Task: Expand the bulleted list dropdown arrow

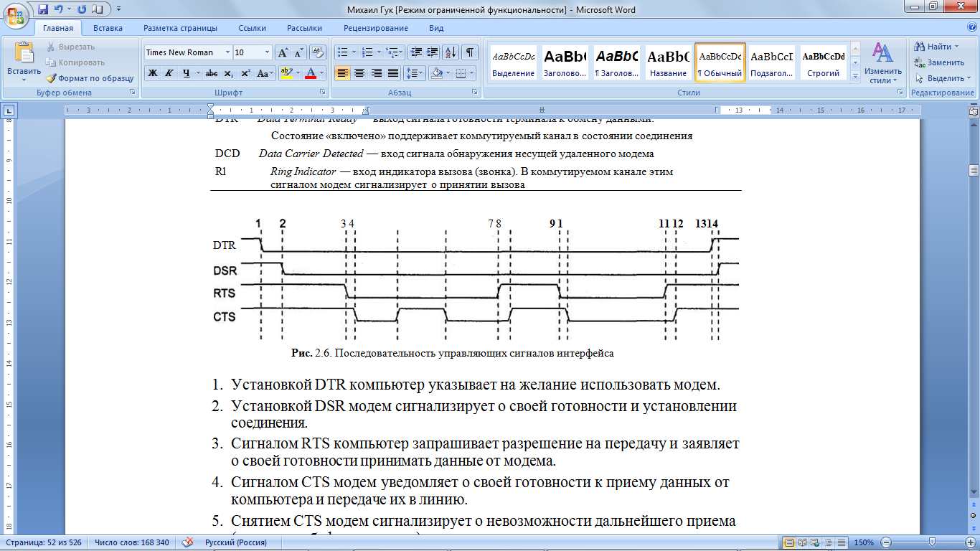Action: pos(354,52)
